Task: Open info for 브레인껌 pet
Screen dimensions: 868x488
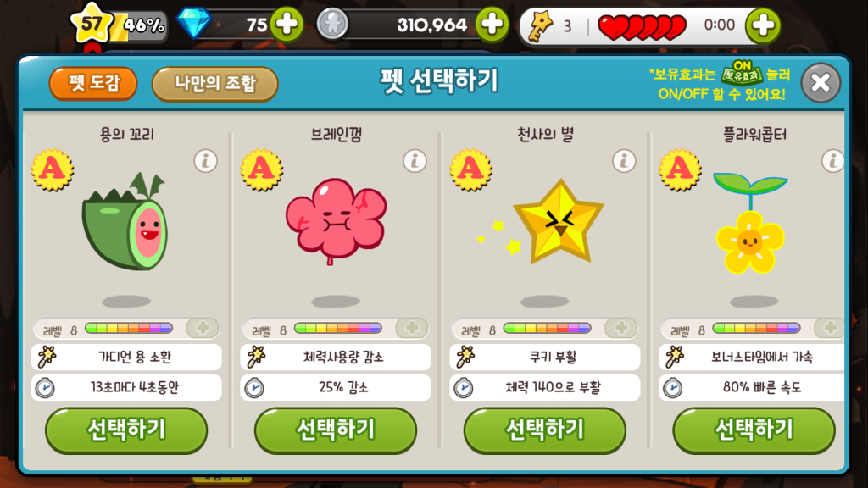Action: coord(415,162)
